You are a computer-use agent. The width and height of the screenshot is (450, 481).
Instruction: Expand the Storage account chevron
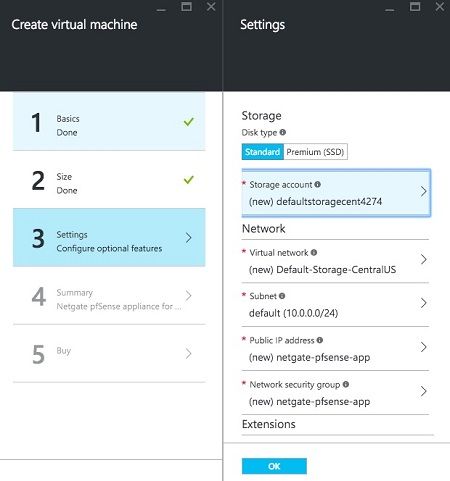pos(423,192)
